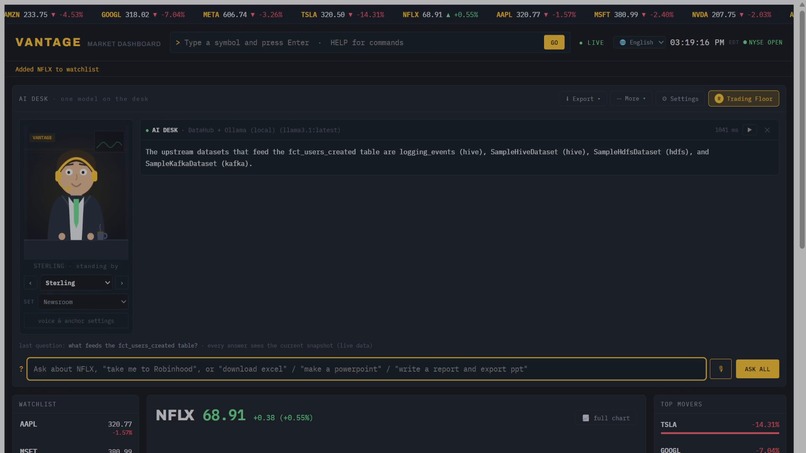
Task: Click MSFT 380.99 in the ticker tape
Action: (x=633, y=15)
